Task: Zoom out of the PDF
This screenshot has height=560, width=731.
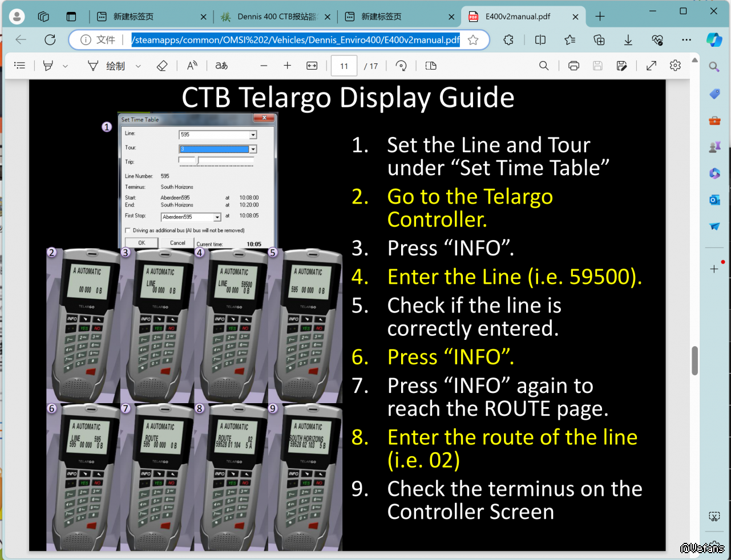Action: pyautogui.click(x=264, y=66)
